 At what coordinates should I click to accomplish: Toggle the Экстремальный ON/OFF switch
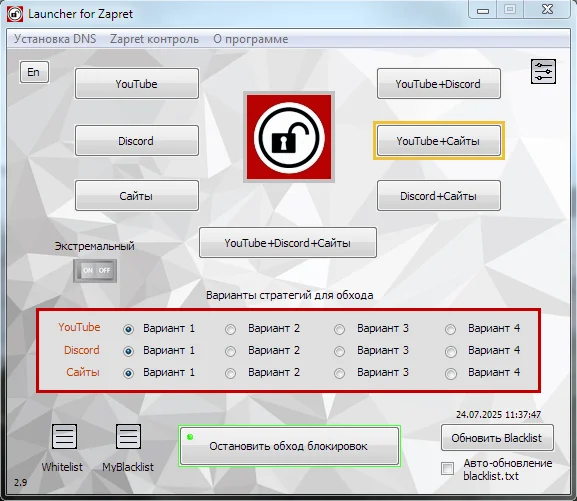(95, 271)
